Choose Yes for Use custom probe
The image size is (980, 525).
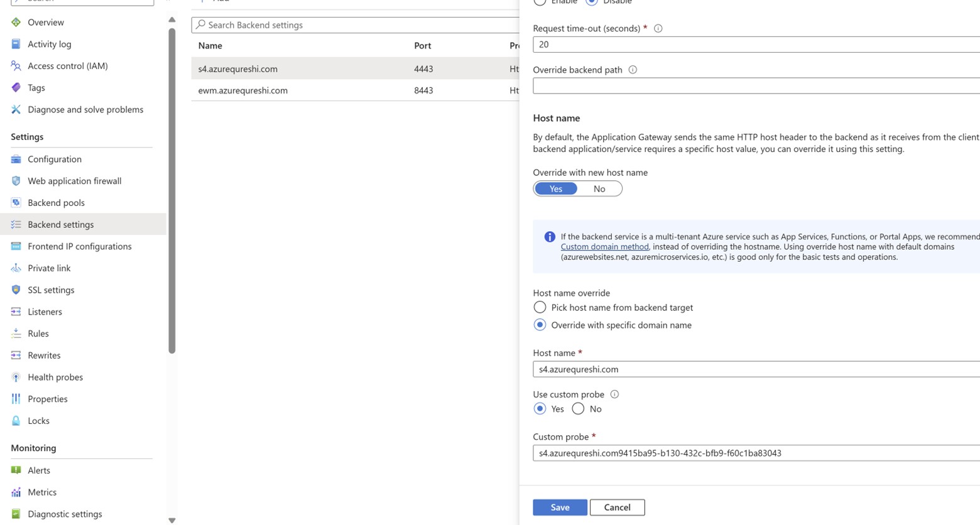(x=540, y=409)
